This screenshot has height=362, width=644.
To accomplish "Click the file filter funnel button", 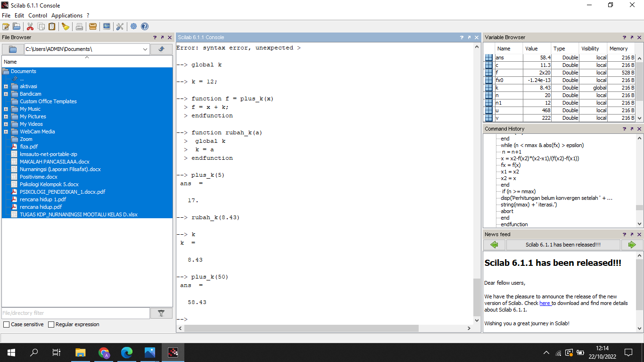I will pyautogui.click(x=161, y=313).
